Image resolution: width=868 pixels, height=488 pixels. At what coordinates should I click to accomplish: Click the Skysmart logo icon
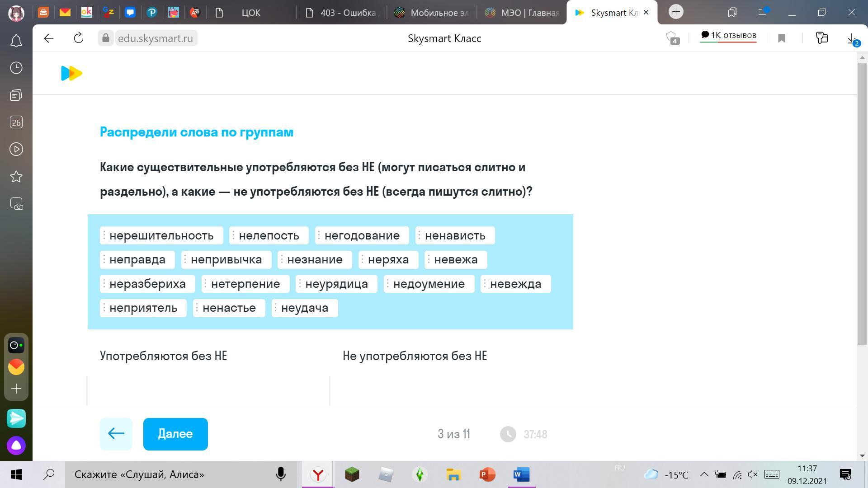(71, 73)
